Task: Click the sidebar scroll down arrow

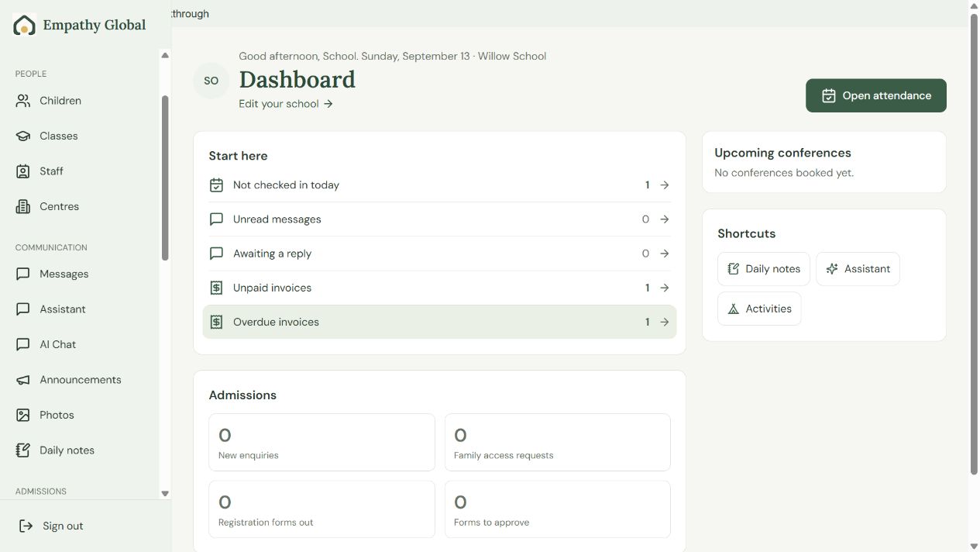Action: click(x=165, y=493)
